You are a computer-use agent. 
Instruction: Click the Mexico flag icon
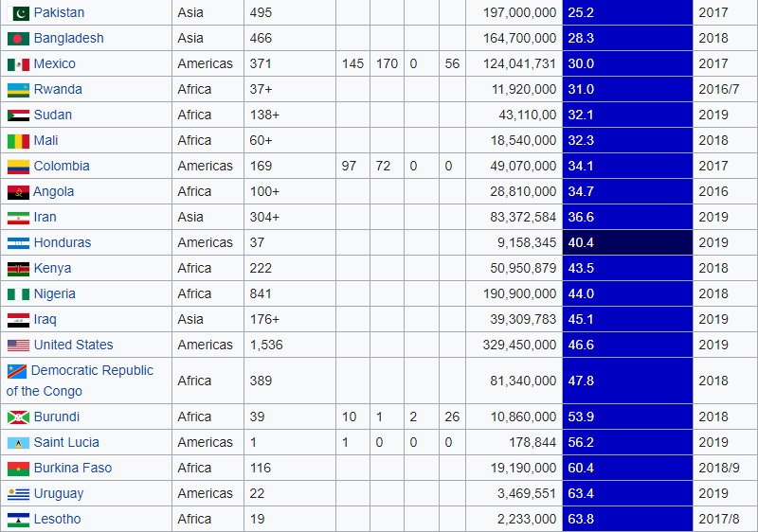(x=18, y=64)
